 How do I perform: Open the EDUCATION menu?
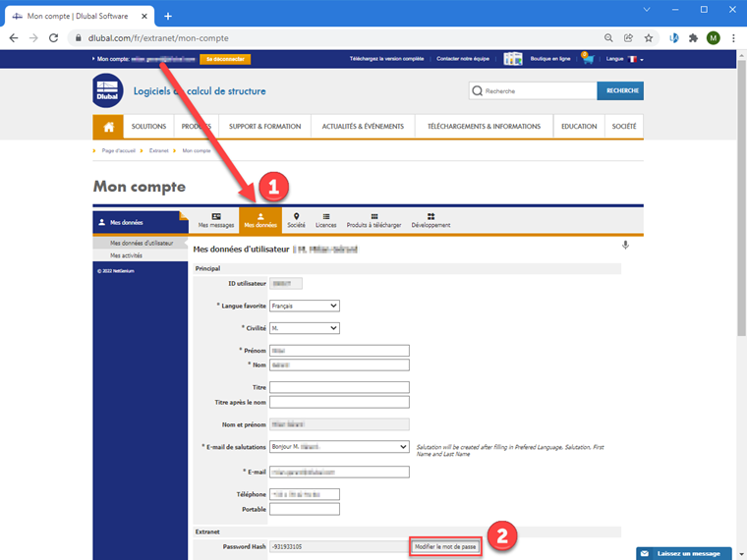579,127
